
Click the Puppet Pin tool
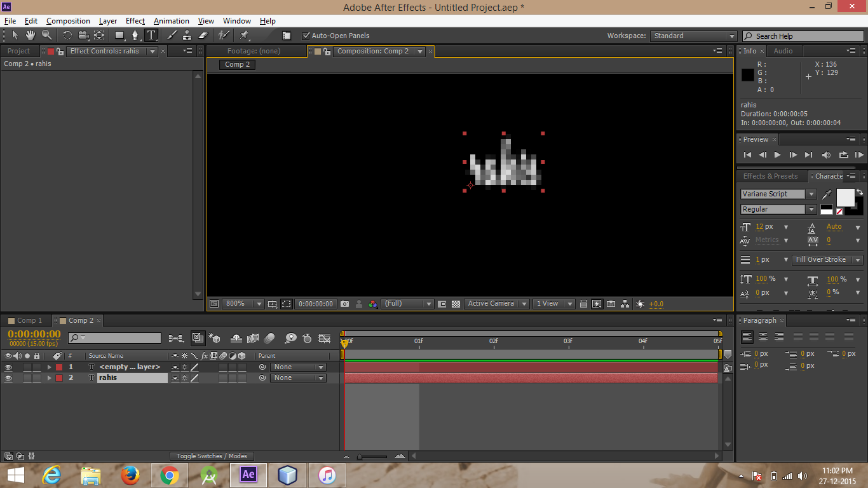click(x=245, y=36)
